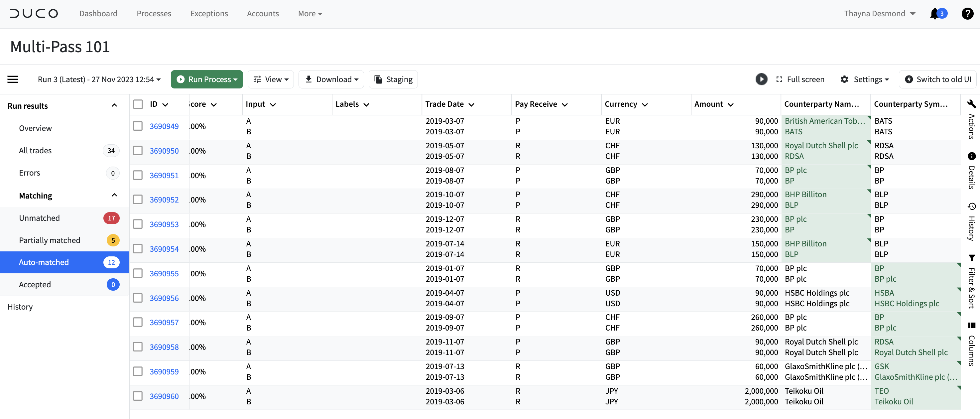Open the Details info panel
The width and height of the screenshot is (980, 419).
tap(972, 171)
